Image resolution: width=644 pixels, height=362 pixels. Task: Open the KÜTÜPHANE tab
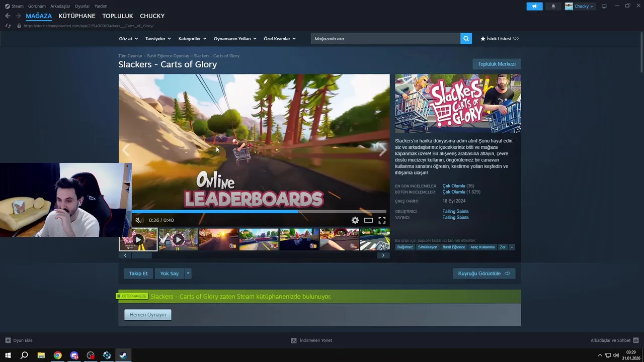coord(77,16)
